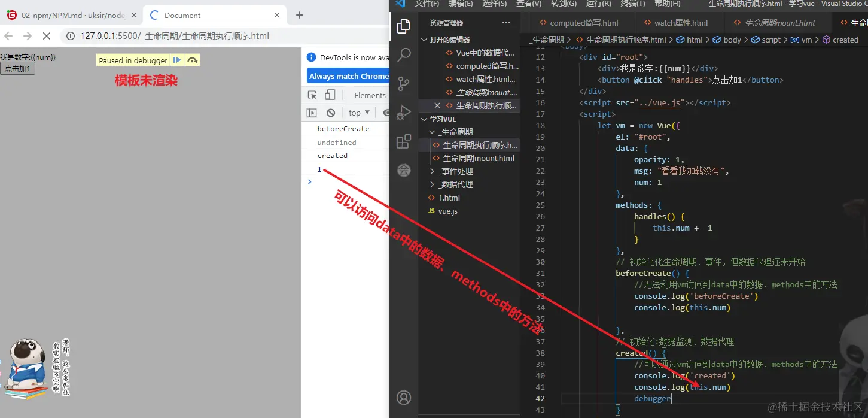868x418 pixels.
Task: Open the 转到(G) menu
Action: click(564, 4)
